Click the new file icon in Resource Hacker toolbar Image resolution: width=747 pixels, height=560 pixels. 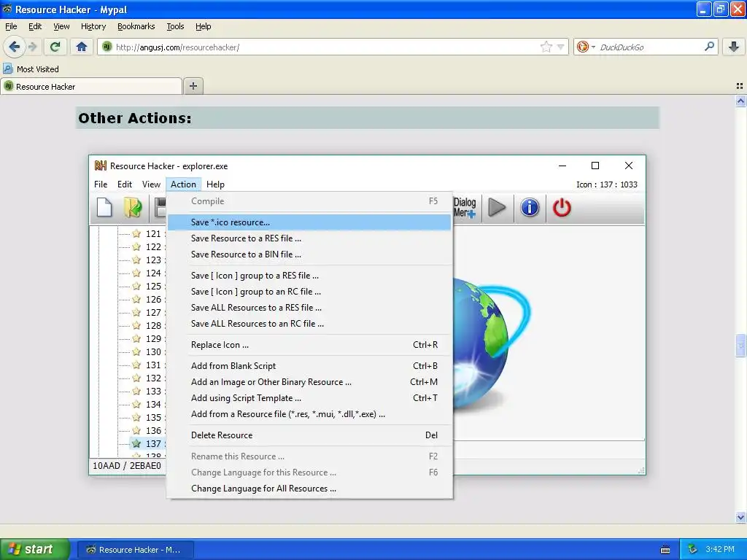[x=104, y=208]
